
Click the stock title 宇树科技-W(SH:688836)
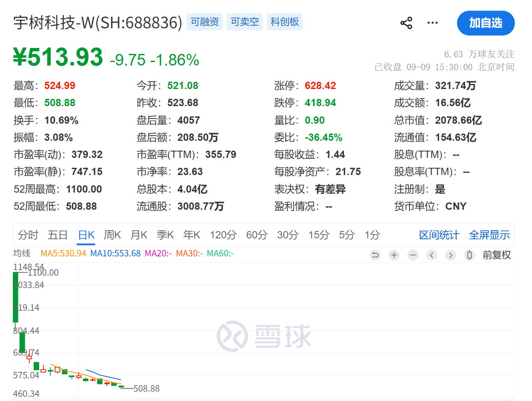(98, 22)
